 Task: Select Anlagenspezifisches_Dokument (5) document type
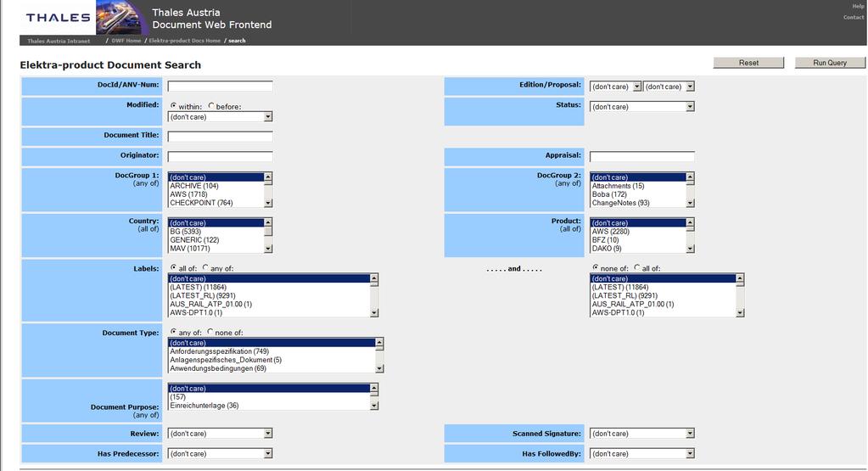tap(272, 360)
